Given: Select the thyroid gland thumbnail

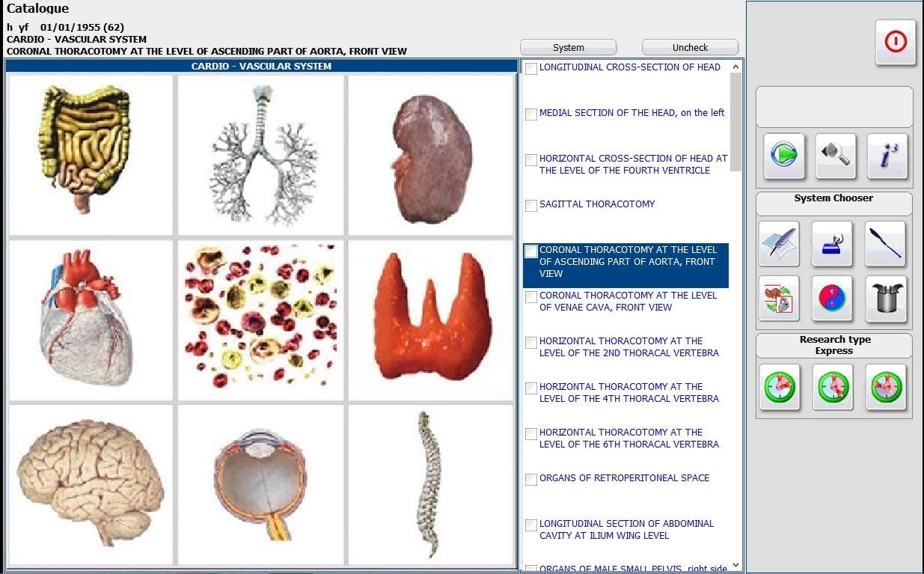Looking at the screenshot, I should [432, 320].
